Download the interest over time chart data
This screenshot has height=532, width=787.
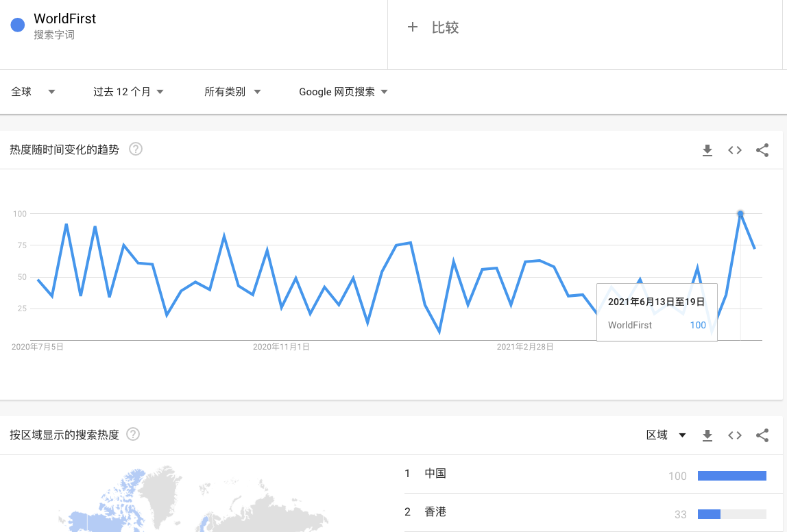coord(707,150)
